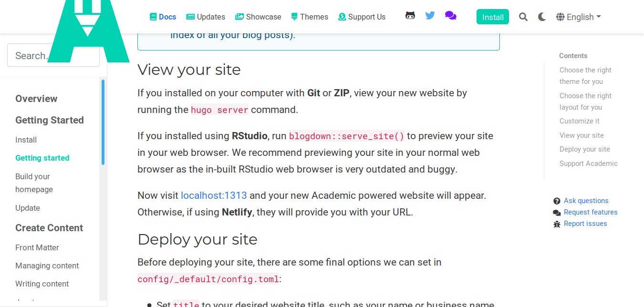Screen dimensions: 644x307
Task: Click the blogdown::serve_site() code snippet
Action: 347,136
